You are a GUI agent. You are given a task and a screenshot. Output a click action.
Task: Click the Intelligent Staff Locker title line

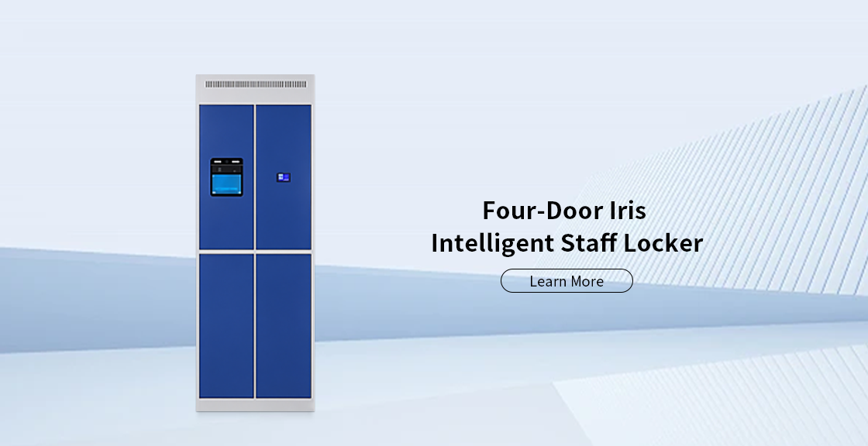tap(567, 242)
